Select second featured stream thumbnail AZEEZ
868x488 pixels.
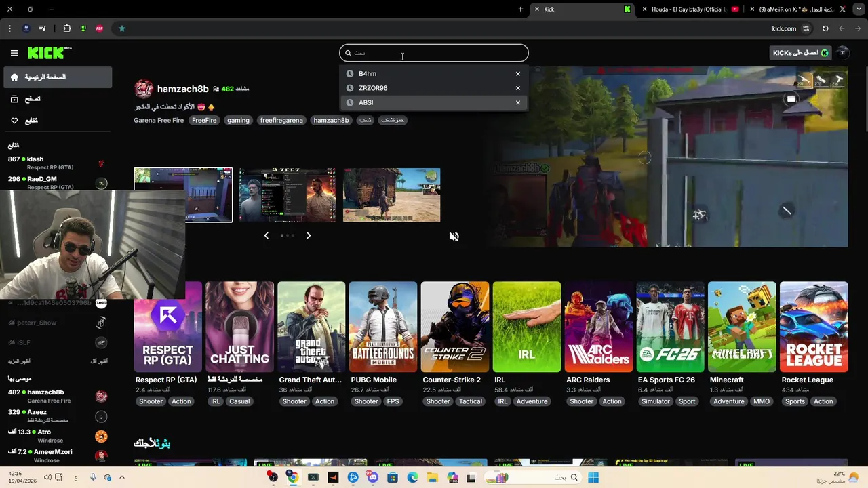[288, 195]
